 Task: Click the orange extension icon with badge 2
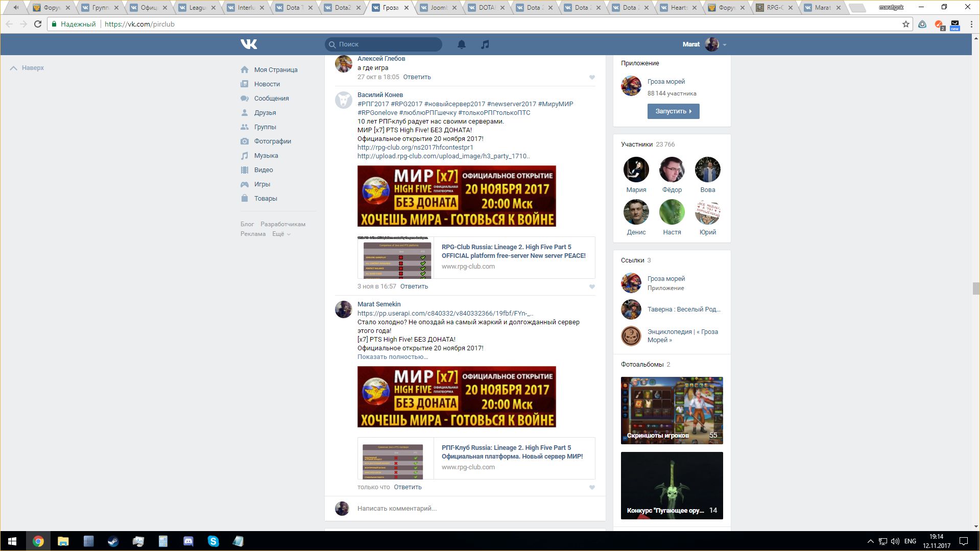939,25
